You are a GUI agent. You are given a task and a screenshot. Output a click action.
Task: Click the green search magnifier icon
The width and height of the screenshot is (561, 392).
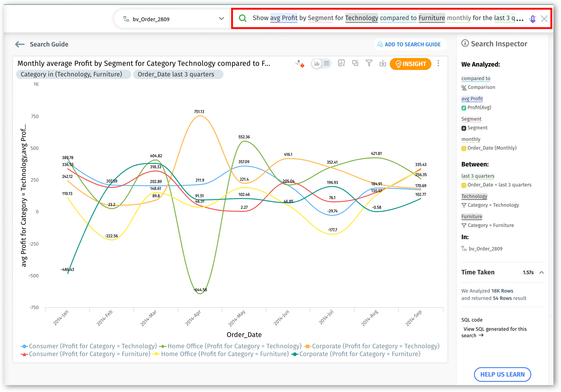243,18
